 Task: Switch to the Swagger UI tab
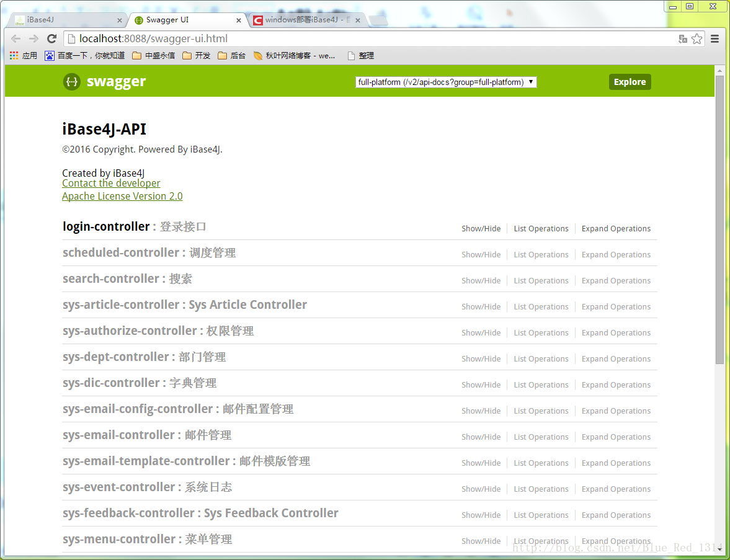186,20
